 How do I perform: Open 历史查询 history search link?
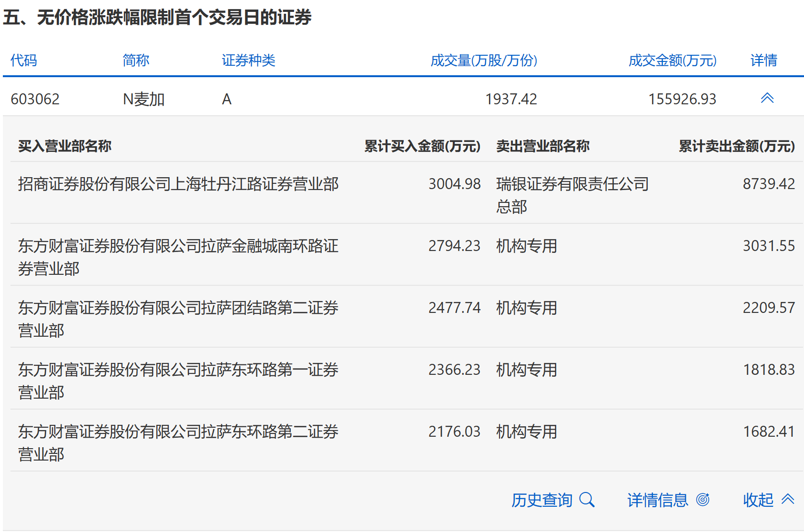tap(541, 500)
